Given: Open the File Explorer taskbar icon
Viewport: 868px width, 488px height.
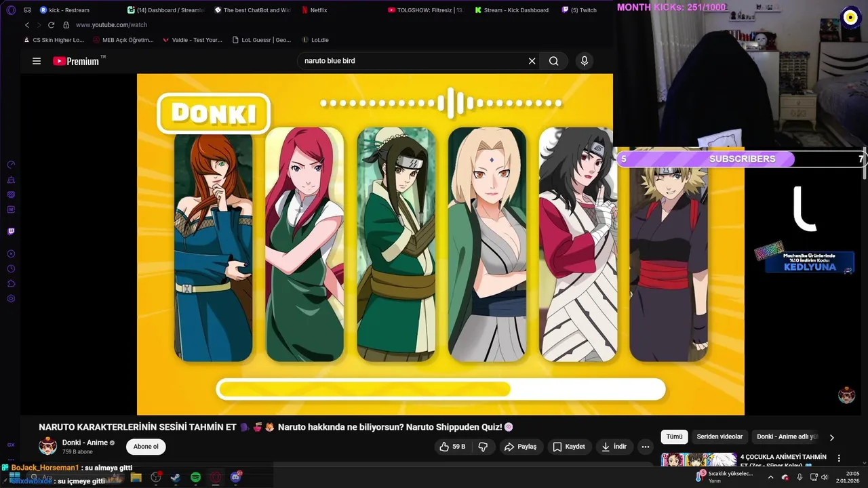Looking at the screenshot, I should tap(136, 477).
